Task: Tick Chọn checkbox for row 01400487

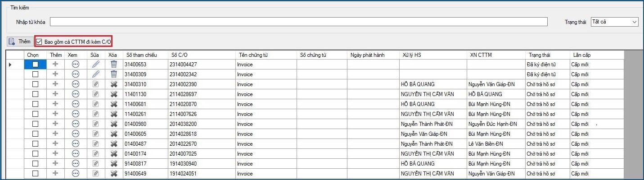Action: pos(35,143)
